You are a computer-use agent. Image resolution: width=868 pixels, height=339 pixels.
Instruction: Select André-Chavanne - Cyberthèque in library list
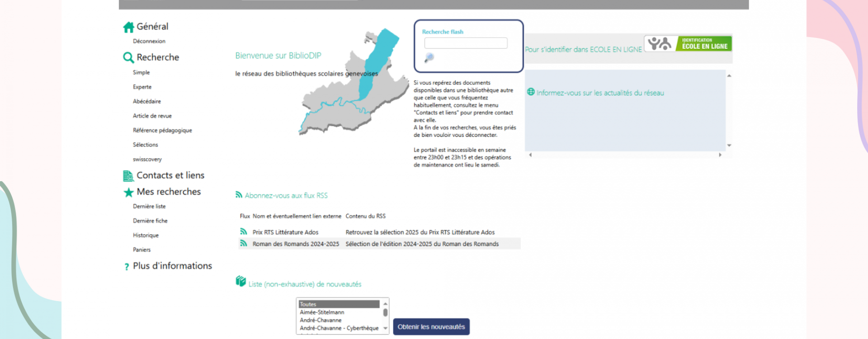339,328
